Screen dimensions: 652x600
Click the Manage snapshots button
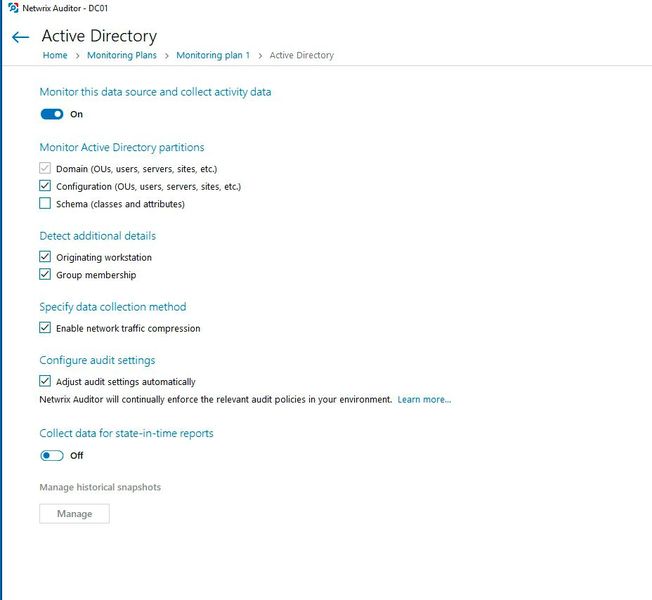click(x=74, y=514)
